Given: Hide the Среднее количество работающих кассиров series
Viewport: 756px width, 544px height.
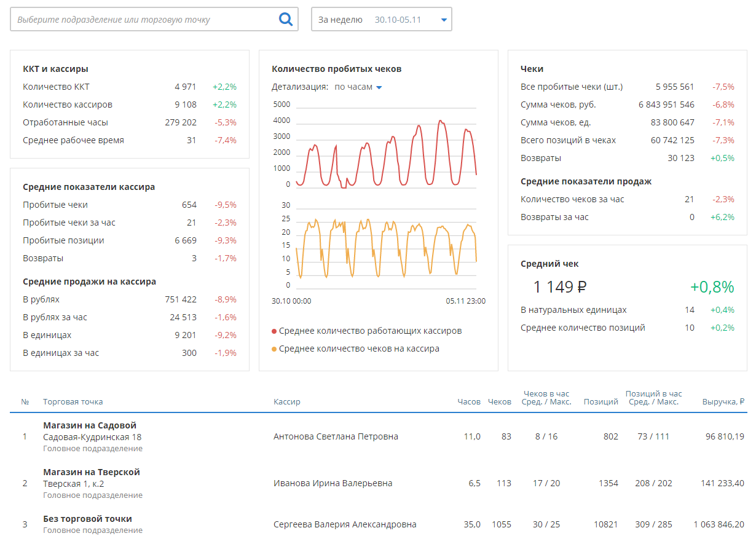Looking at the screenshot, I should (x=370, y=331).
